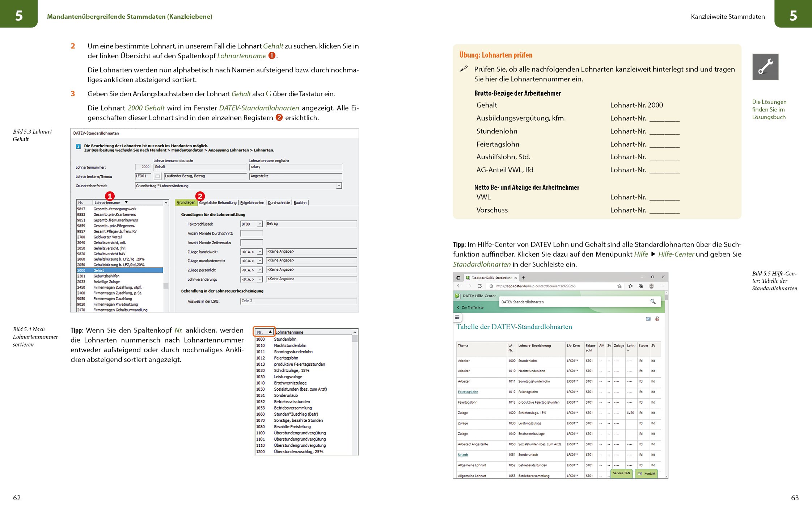Open the Faktorschlüssel BT00 dropdown
Image resolution: width=812 pixels, height=513 pixels.
pyautogui.click(x=259, y=224)
